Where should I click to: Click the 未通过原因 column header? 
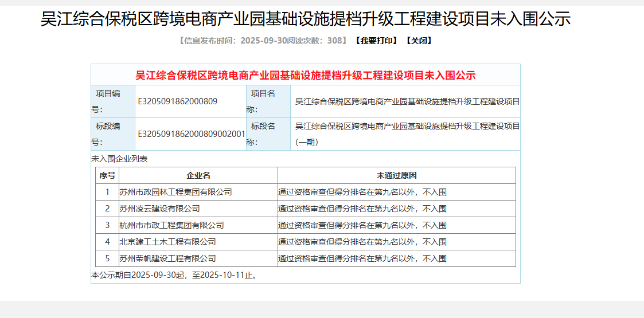pyautogui.click(x=396, y=175)
